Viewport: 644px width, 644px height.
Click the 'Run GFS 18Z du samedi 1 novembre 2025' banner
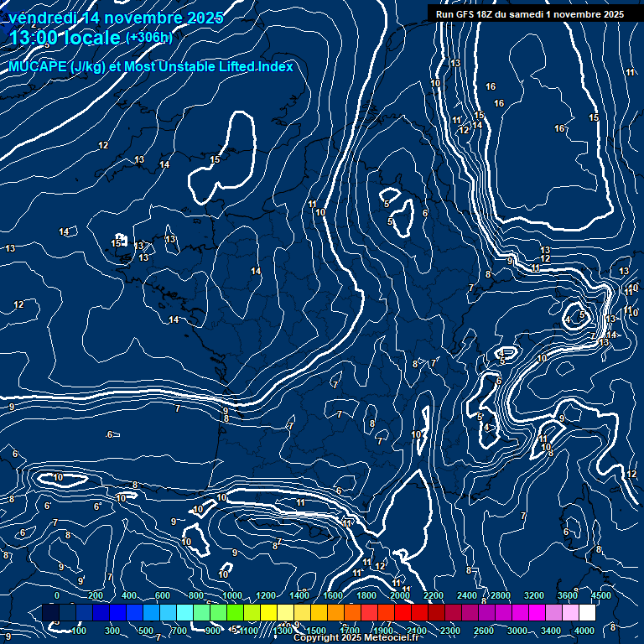(530, 14)
